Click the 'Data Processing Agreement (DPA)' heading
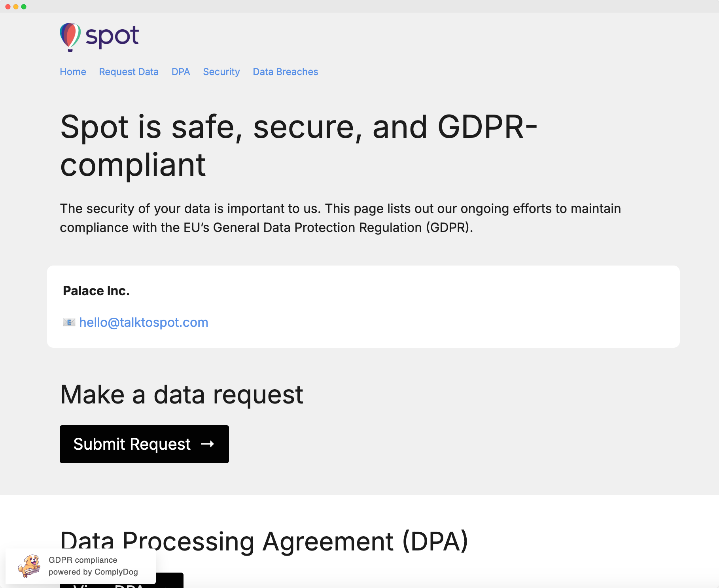This screenshot has height=588, width=719. click(264, 541)
